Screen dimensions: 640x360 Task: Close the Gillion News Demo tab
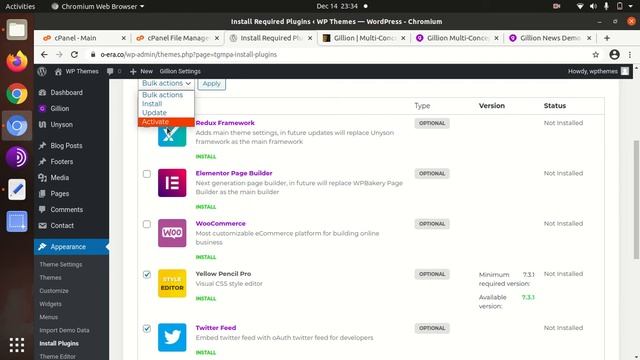(x=589, y=38)
